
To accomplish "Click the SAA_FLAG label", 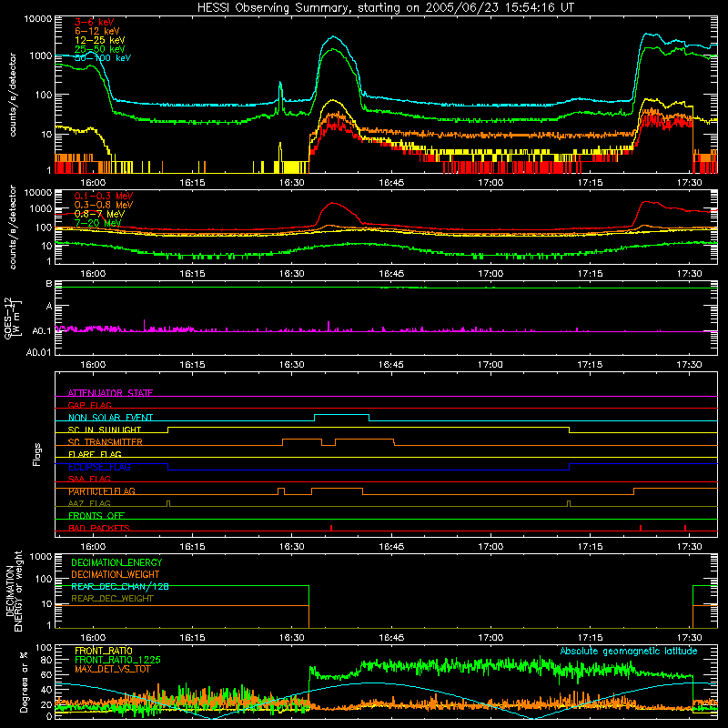I will click(x=89, y=479).
